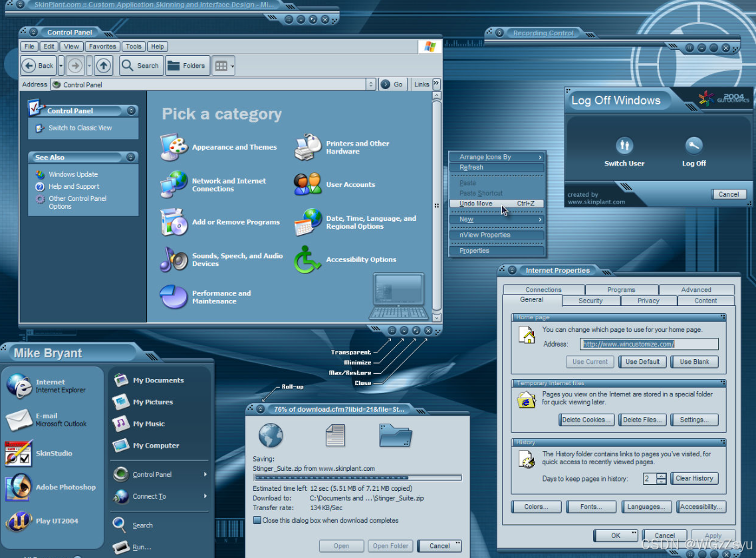Click the Up folder arrow toolbar button
Image resolution: width=756 pixels, height=558 pixels.
click(103, 66)
